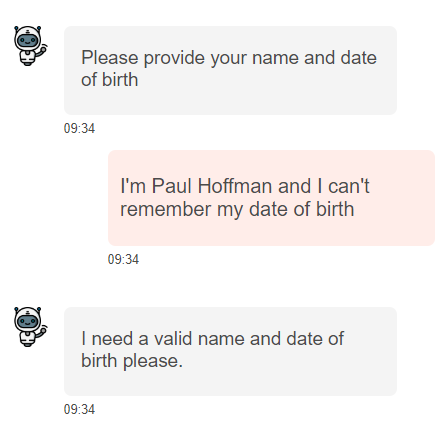Click the timestamp beneath the last bot reply
Image resolution: width=447 pixels, height=423 pixels.
pos(79,409)
